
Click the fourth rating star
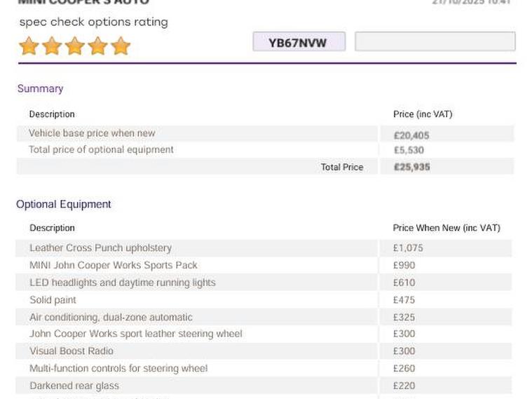[x=98, y=46]
